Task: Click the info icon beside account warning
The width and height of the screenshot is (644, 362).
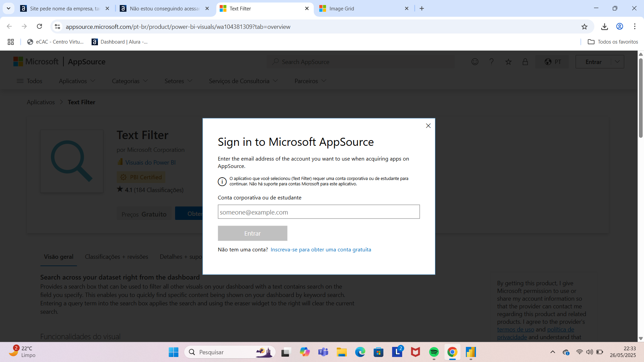Action: [x=222, y=181]
